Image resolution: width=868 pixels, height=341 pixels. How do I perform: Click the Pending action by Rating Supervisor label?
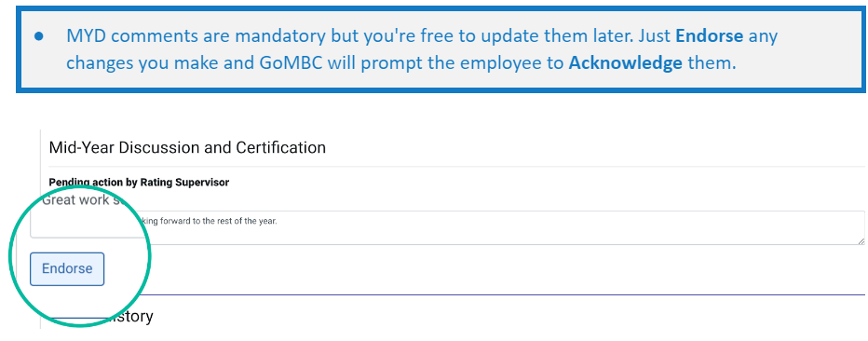click(139, 182)
